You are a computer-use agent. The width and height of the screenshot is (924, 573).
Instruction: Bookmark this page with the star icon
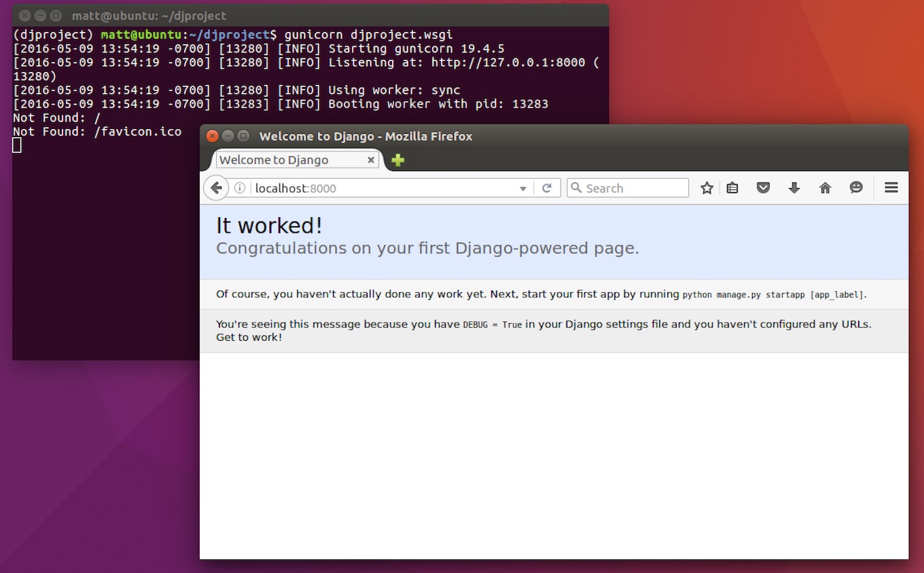pyautogui.click(x=707, y=188)
